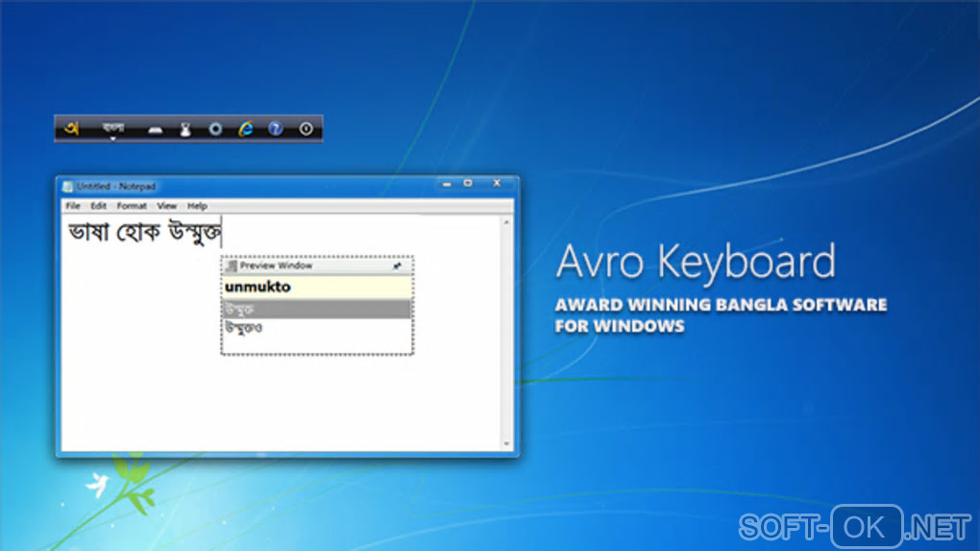Open the File menu in Notepad

click(x=72, y=206)
